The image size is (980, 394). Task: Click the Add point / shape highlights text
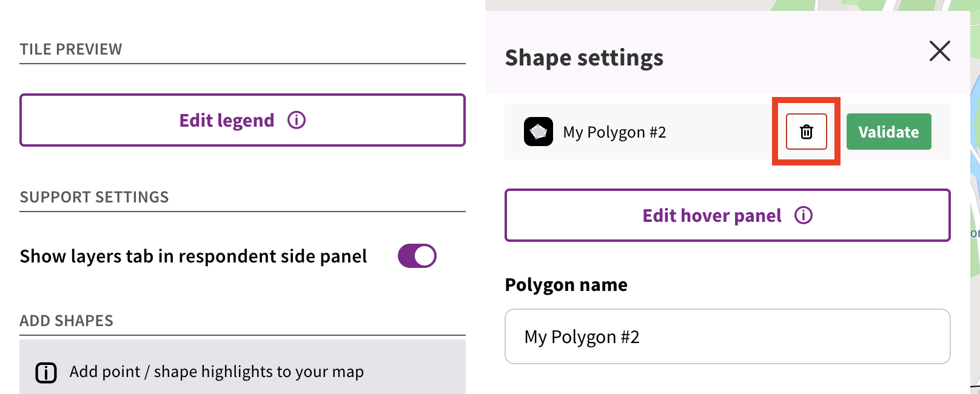tap(216, 372)
